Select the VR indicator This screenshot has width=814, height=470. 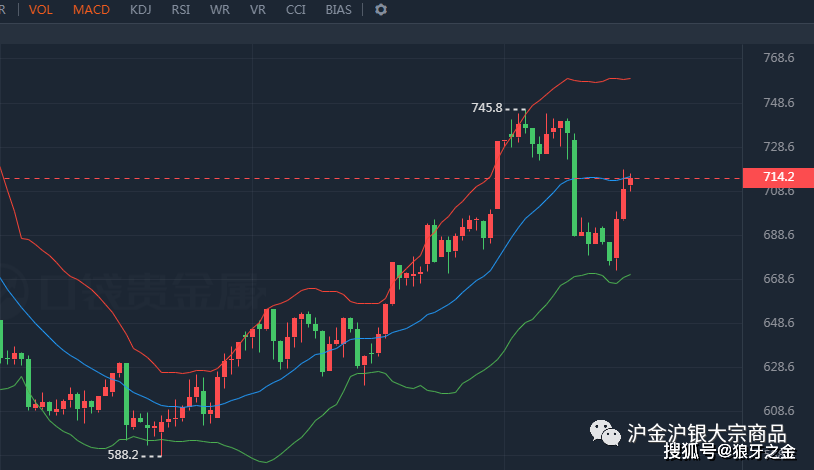pyautogui.click(x=257, y=10)
